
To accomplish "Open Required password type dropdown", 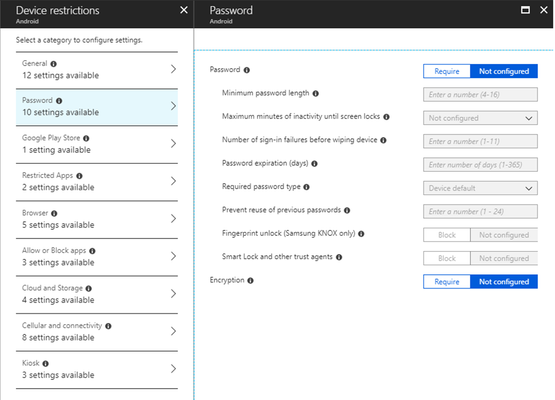I will click(480, 188).
